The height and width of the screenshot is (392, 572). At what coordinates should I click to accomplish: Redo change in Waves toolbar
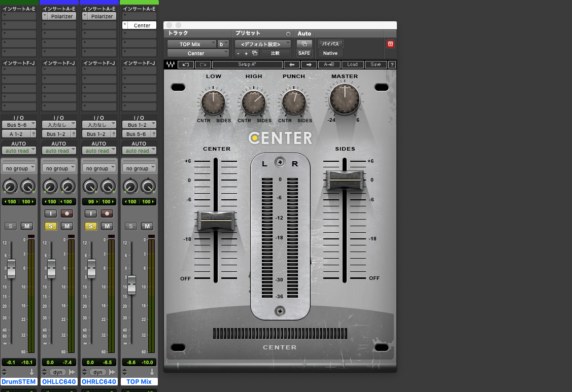coord(203,64)
